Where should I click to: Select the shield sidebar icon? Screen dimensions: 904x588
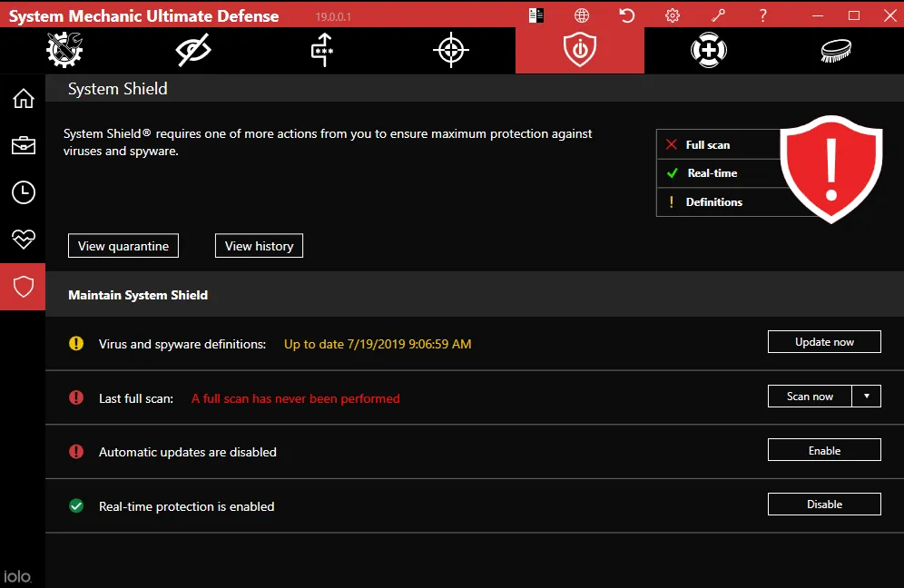[23, 287]
